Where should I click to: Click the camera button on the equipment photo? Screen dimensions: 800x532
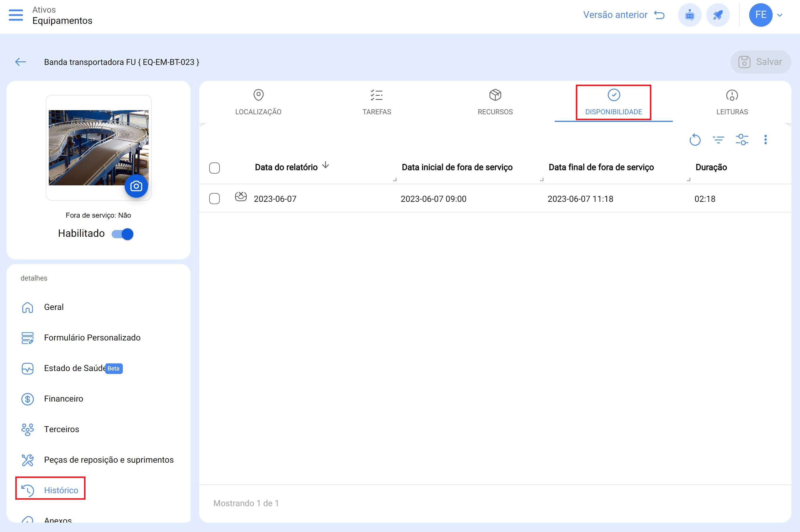pyautogui.click(x=136, y=186)
